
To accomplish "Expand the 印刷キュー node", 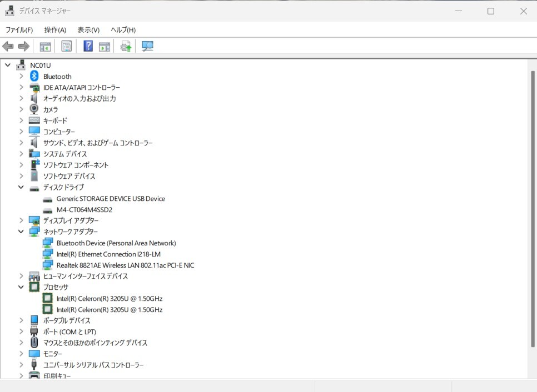I will [21, 375].
